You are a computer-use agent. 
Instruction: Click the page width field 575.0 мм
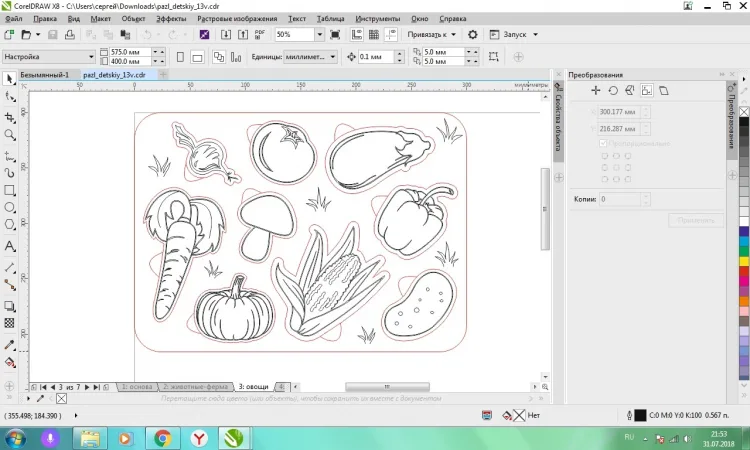point(131,52)
